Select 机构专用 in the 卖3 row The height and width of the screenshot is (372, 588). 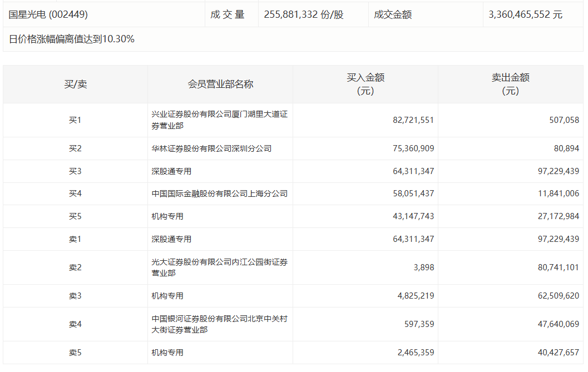167,296
